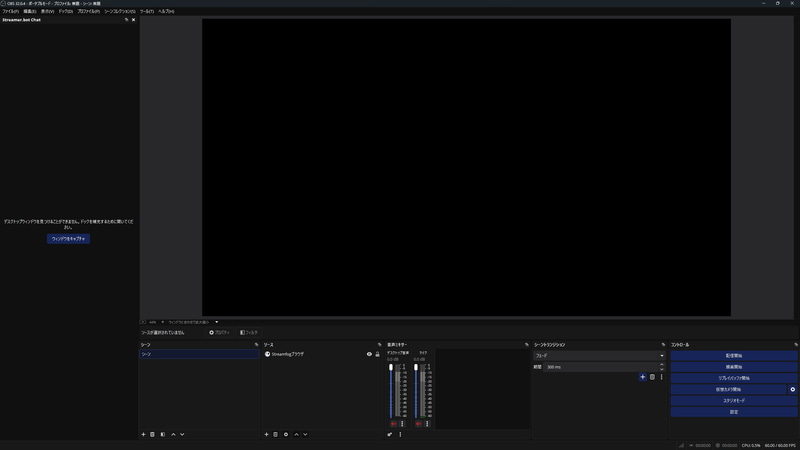Open the Tools menu

coord(147,11)
